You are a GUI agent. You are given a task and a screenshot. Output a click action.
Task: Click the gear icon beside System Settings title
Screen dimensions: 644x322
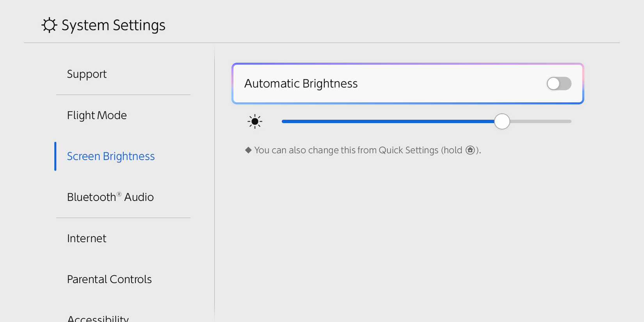[x=48, y=25]
